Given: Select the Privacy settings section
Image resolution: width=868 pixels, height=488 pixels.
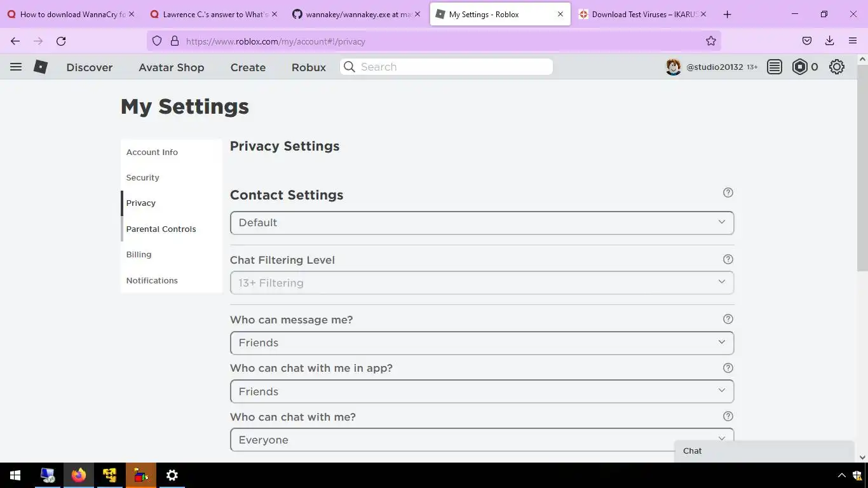Looking at the screenshot, I should [x=141, y=203].
